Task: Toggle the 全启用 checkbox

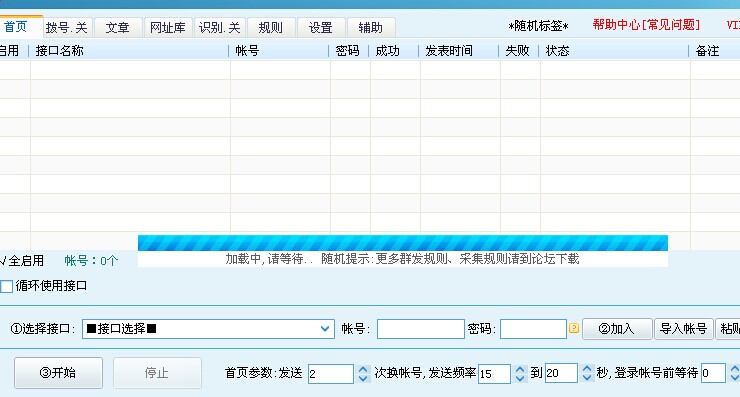Action: point(22,261)
